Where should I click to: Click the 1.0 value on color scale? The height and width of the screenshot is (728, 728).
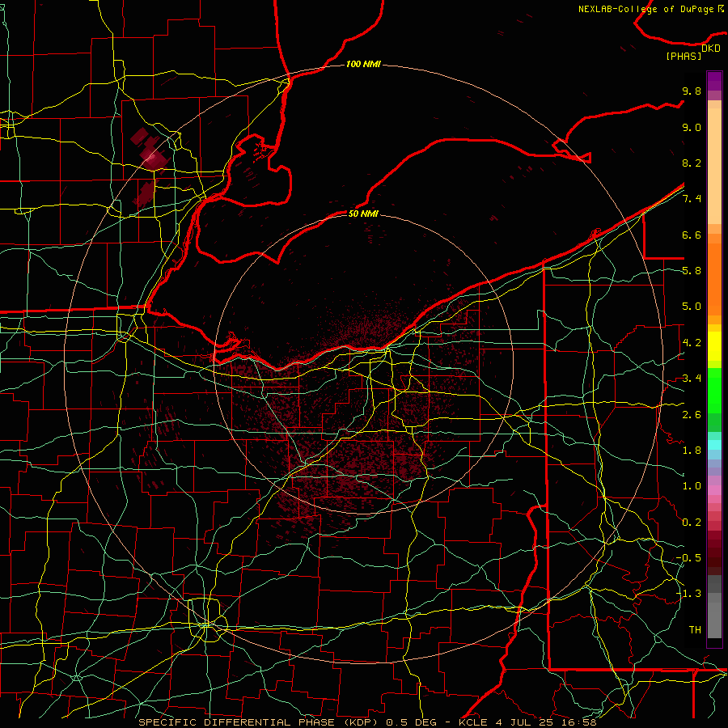point(692,486)
